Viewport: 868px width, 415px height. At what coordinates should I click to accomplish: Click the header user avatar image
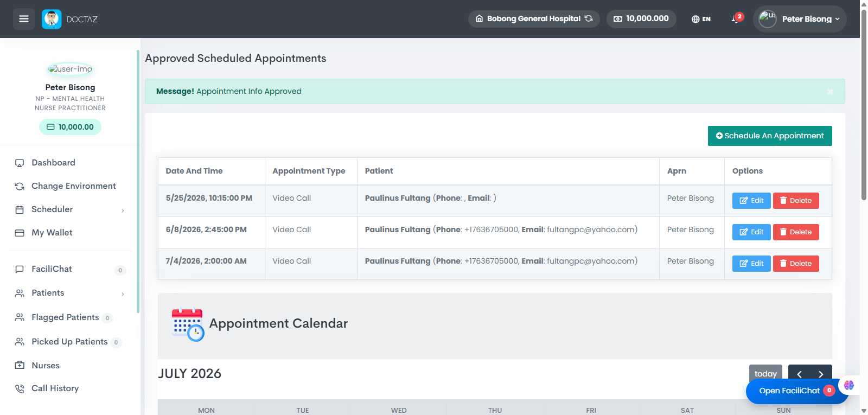pos(768,18)
